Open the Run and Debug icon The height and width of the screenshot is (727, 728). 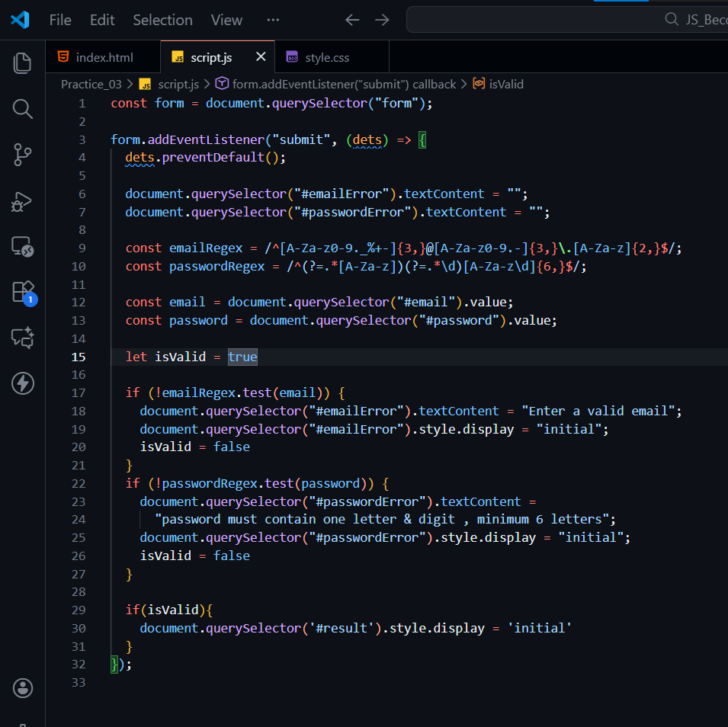[x=22, y=201]
